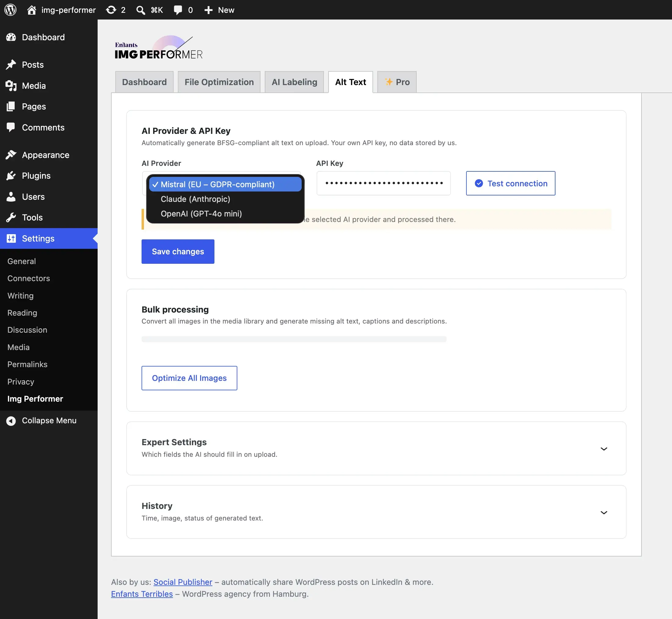Image resolution: width=672 pixels, height=619 pixels.
Task: Click the checkmark icon in Test connection
Action: 479,183
